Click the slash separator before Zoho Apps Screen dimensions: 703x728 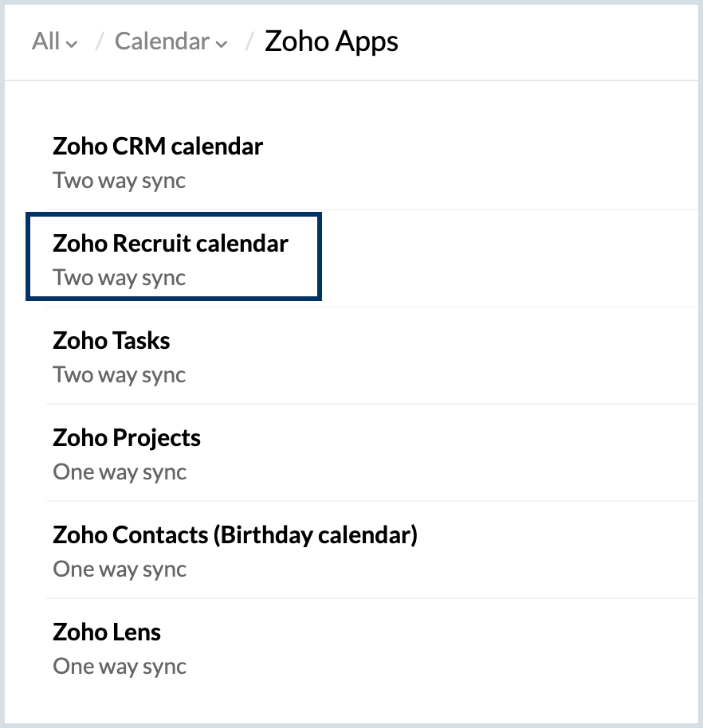(249, 41)
